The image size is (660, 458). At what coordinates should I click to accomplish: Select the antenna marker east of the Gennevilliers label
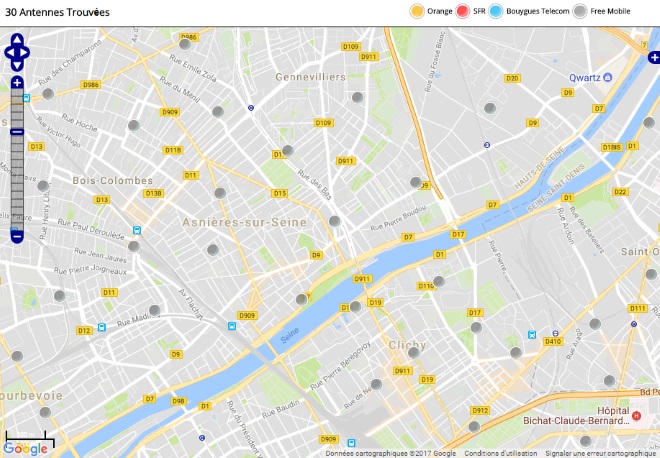click(x=357, y=98)
